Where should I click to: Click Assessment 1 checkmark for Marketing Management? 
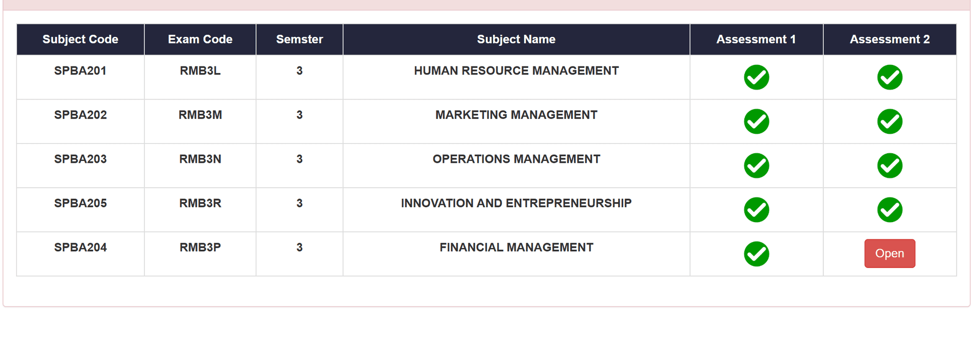pyautogui.click(x=756, y=122)
